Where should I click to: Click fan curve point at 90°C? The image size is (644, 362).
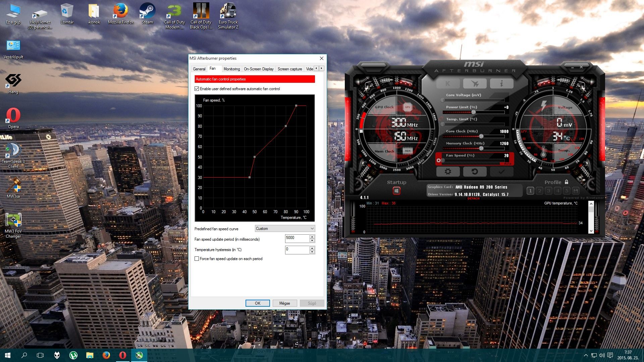(x=296, y=106)
